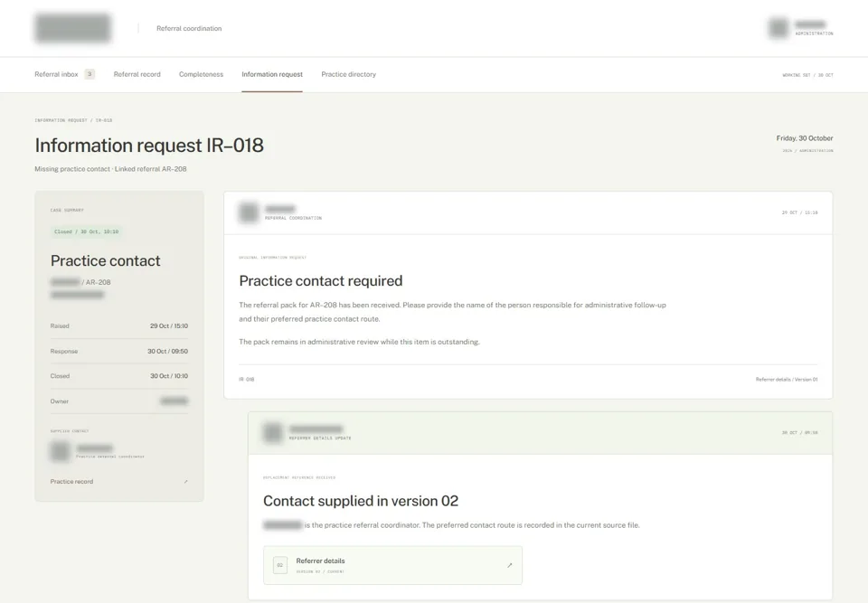Click the avatar on the referrer details update message
Screen dimensions: 868x603
click(x=272, y=432)
